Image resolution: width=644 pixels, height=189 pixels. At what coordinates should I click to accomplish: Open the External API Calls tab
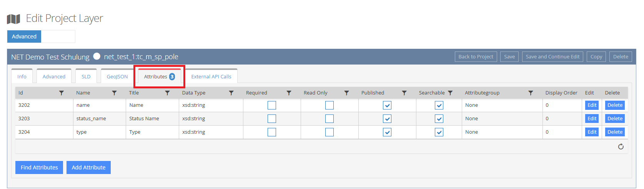pos(211,76)
